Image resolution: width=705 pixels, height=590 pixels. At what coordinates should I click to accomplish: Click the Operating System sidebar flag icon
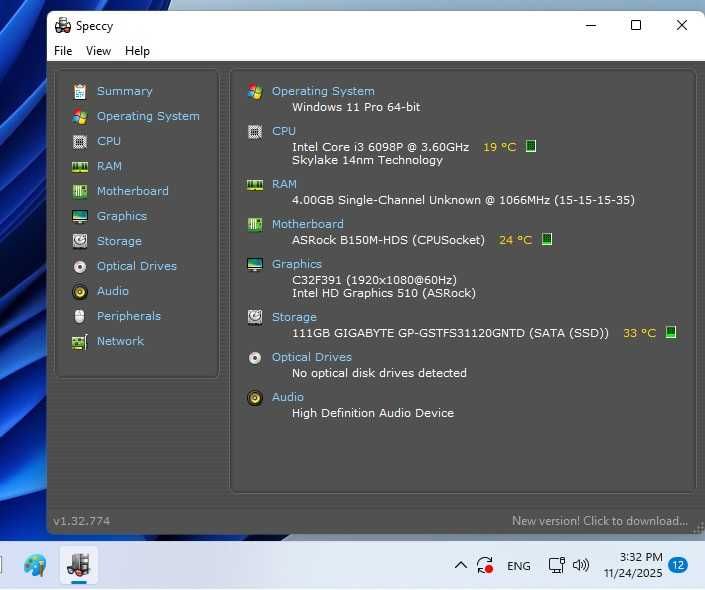80,116
